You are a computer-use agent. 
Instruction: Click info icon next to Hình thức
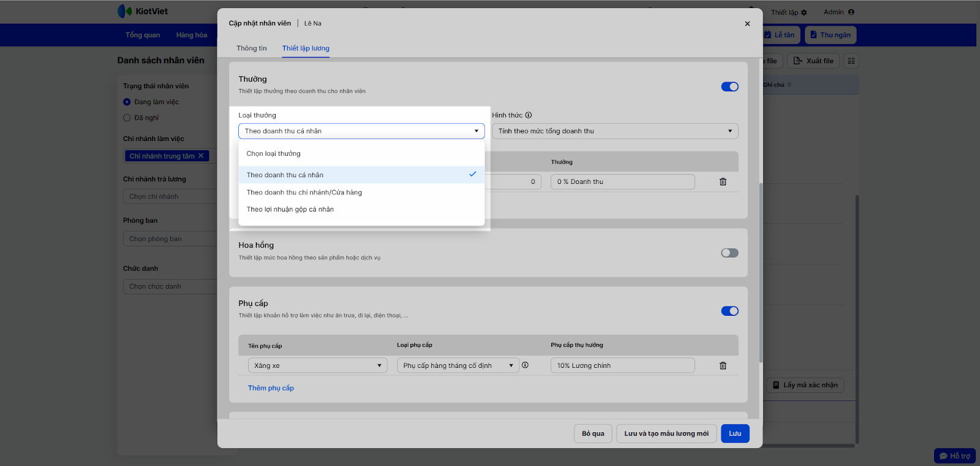(529, 115)
